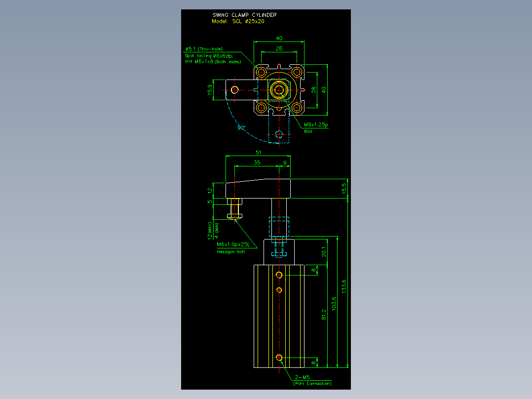
Task: Select the 35 dimension value
Action: 257,162
